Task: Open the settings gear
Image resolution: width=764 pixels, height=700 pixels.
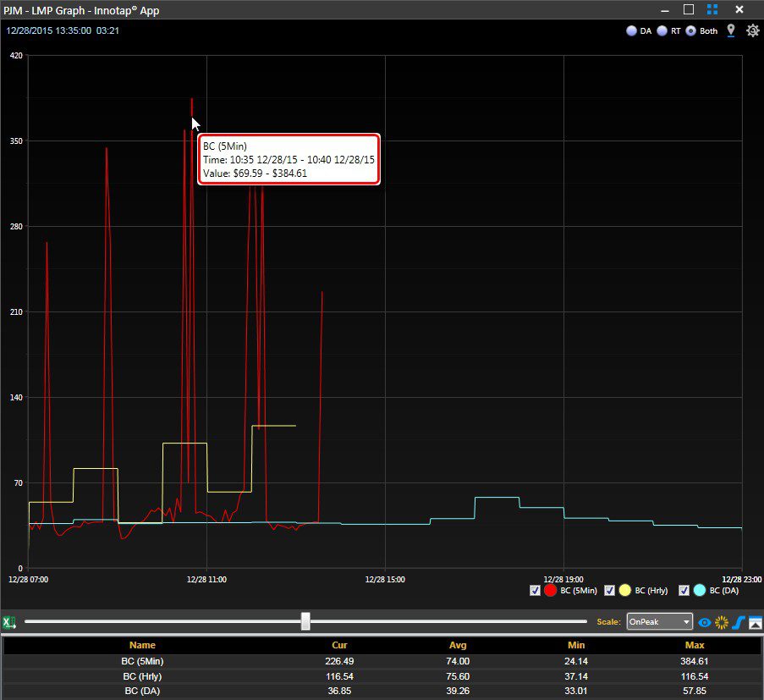Action: 753,30
